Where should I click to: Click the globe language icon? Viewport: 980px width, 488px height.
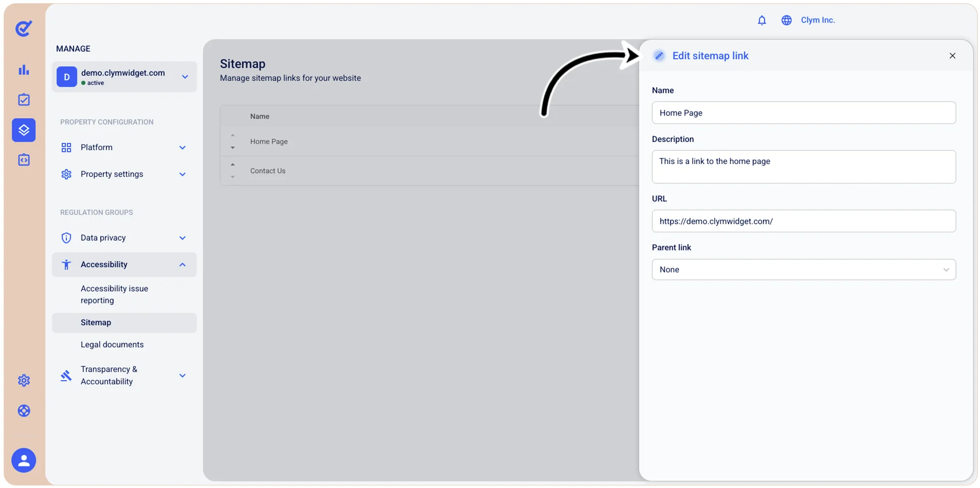click(x=786, y=20)
